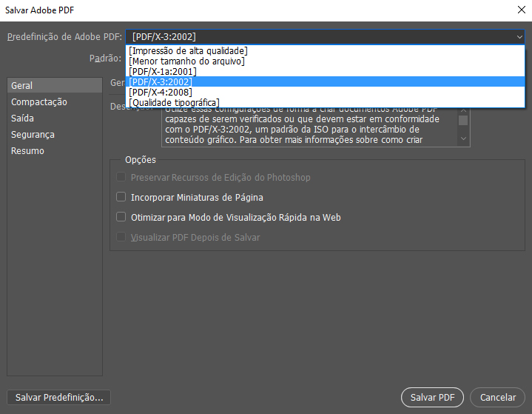The width and height of the screenshot is (532, 414).
Task: Toggle Otimizar para Modo de Visualização Rápida
Action: pyautogui.click(x=122, y=218)
